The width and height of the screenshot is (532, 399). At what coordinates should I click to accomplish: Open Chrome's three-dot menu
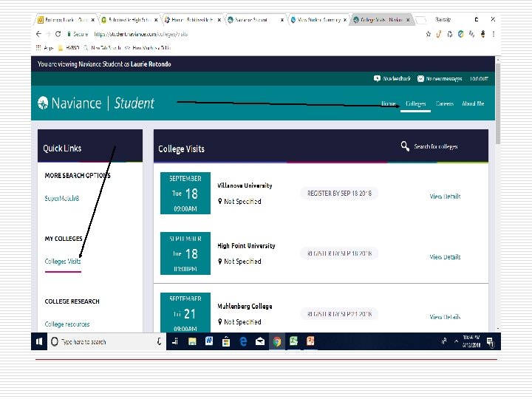pyautogui.click(x=494, y=34)
